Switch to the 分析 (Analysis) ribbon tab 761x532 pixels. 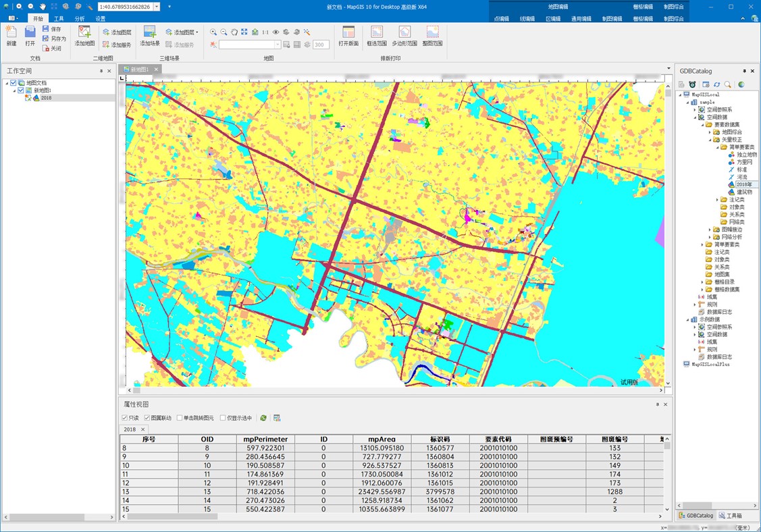point(80,19)
